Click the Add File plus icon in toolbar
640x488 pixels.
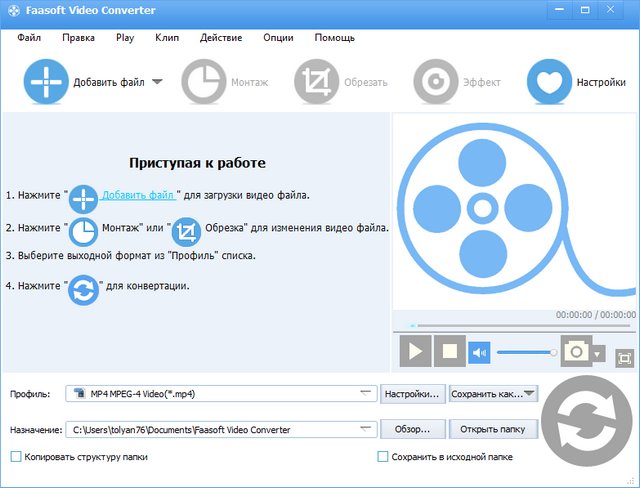coord(44,82)
